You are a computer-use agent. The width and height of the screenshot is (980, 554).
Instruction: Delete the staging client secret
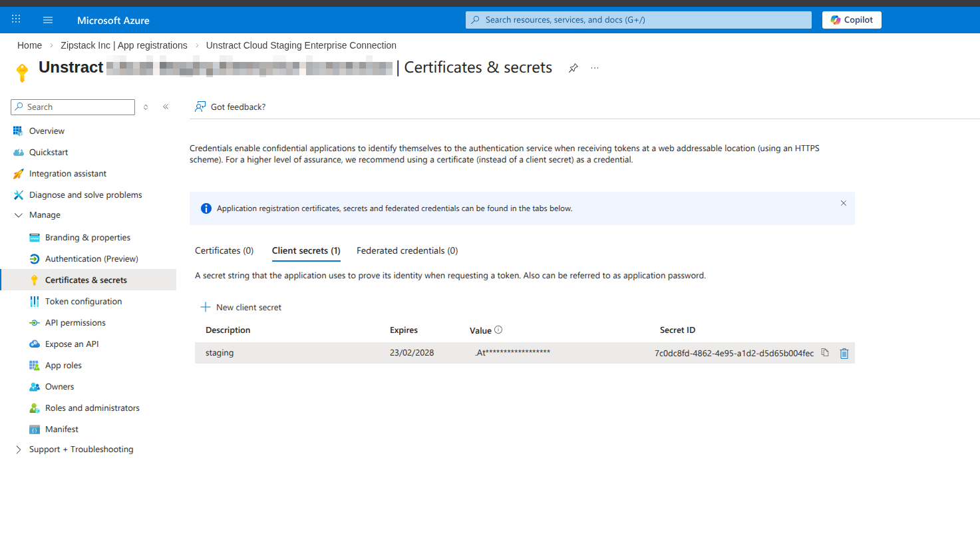click(x=844, y=354)
